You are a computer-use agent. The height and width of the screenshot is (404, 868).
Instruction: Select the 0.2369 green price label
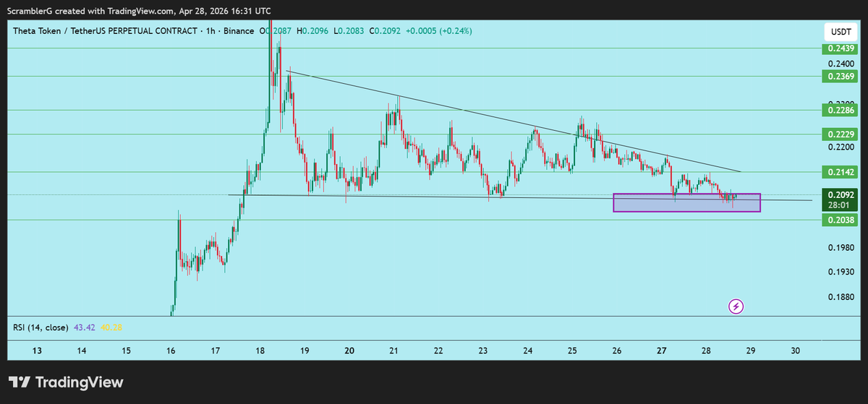coord(839,76)
